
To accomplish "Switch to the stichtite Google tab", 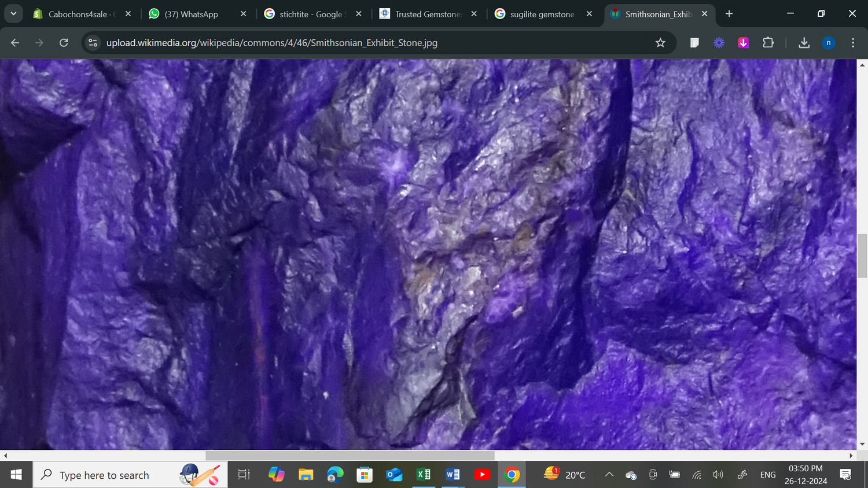I will (x=312, y=14).
